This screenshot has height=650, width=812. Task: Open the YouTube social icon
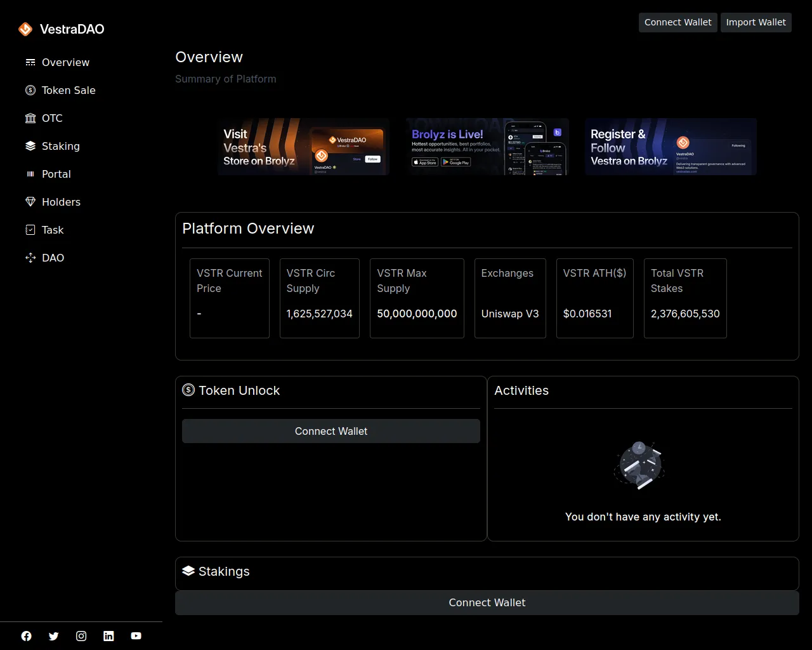[x=136, y=636]
